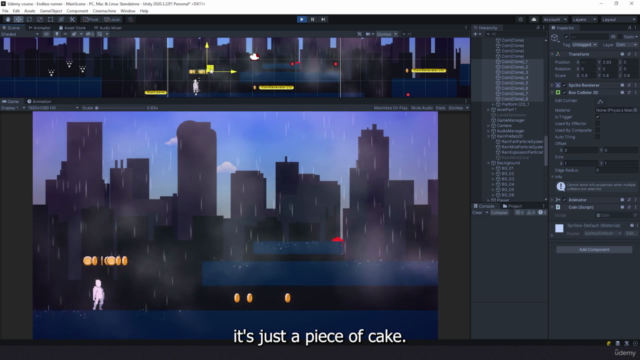Select the Transform tool

61,19
